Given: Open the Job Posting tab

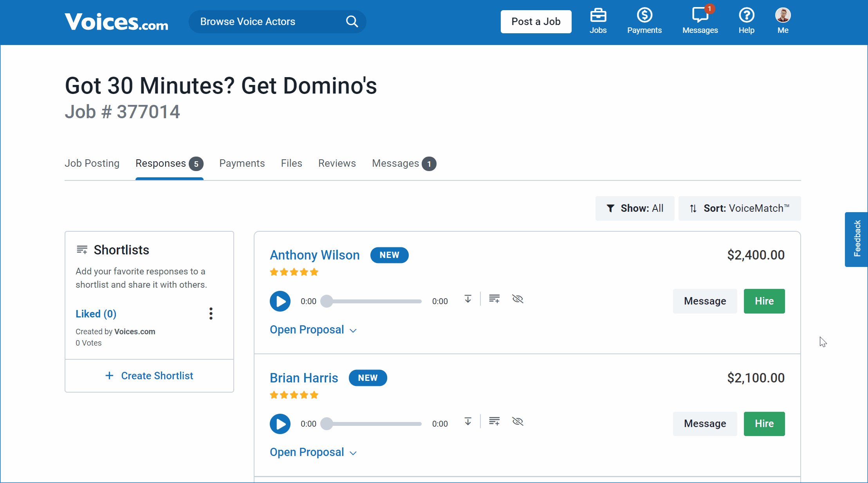Looking at the screenshot, I should pyautogui.click(x=92, y=163).
